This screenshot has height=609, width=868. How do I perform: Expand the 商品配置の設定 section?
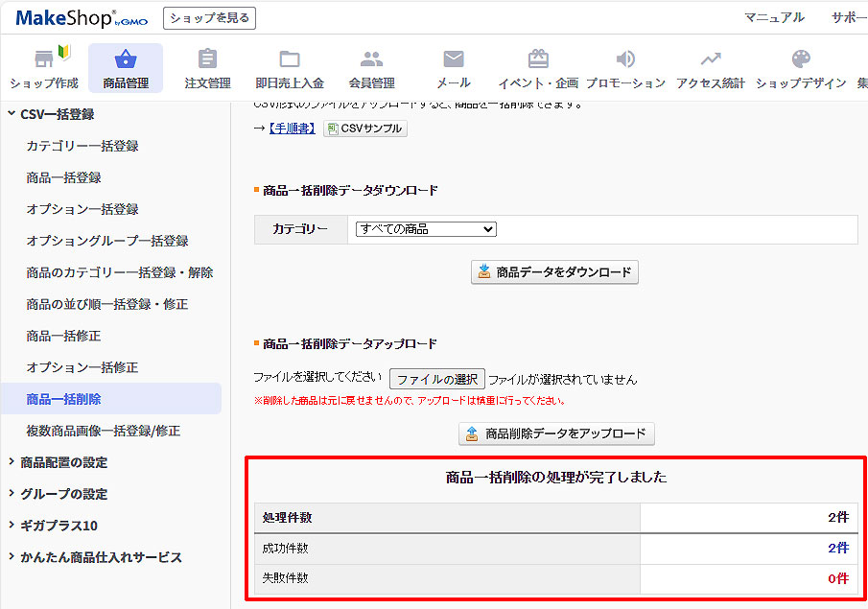coord(63,462)
